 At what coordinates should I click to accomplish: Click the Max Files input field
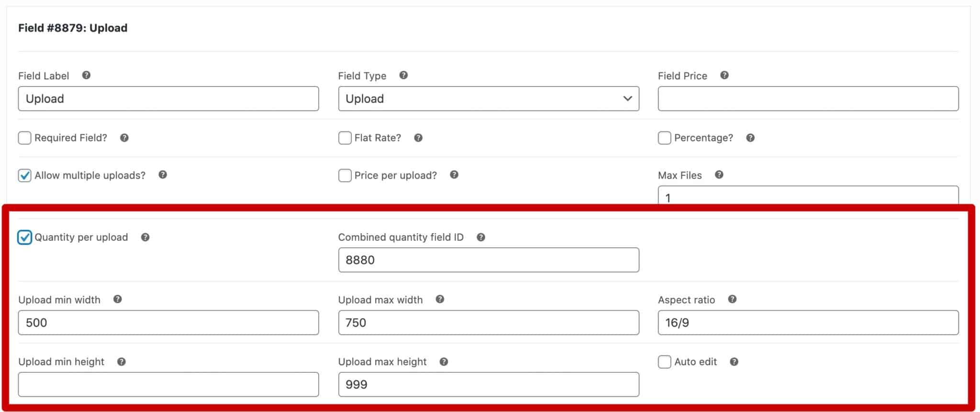(x=808, y=195)
